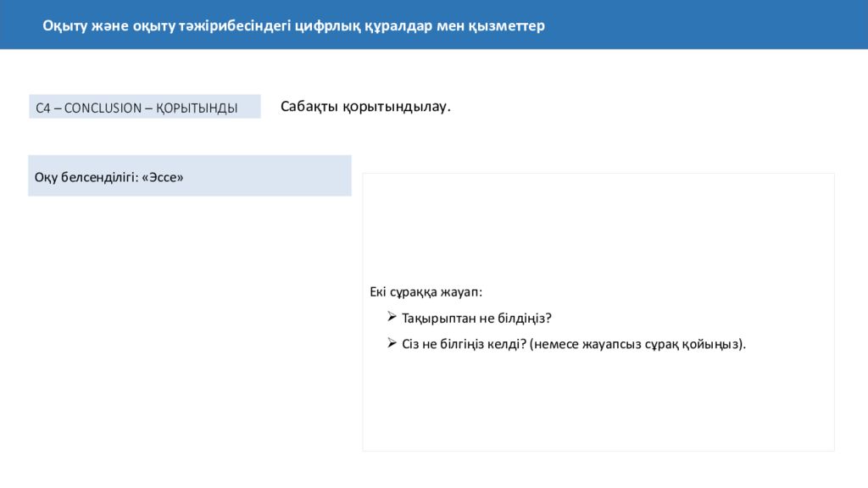Screen dimensions: 868x488
Task: Click the word CONCLUSION in the label
Action: pyautogui.click(x=103, y=108)
